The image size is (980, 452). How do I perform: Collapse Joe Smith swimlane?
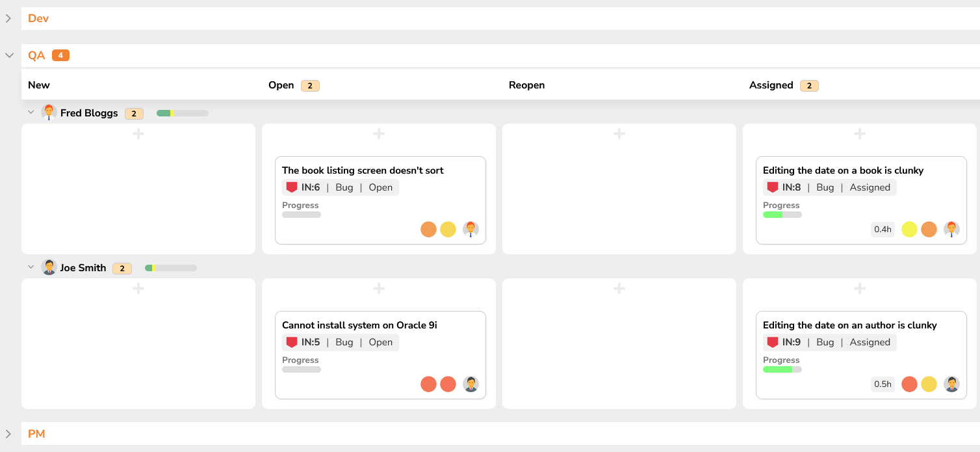[31, 267]
